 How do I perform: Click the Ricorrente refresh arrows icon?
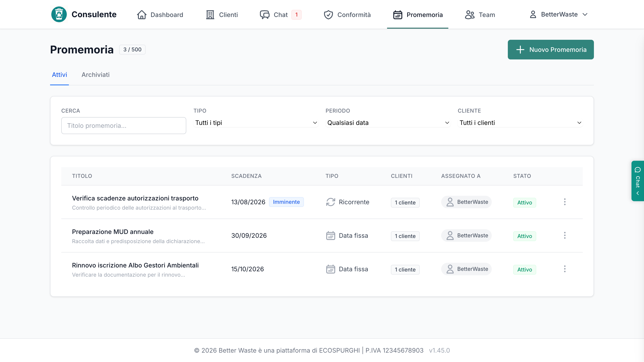click(x=330, y=202)
